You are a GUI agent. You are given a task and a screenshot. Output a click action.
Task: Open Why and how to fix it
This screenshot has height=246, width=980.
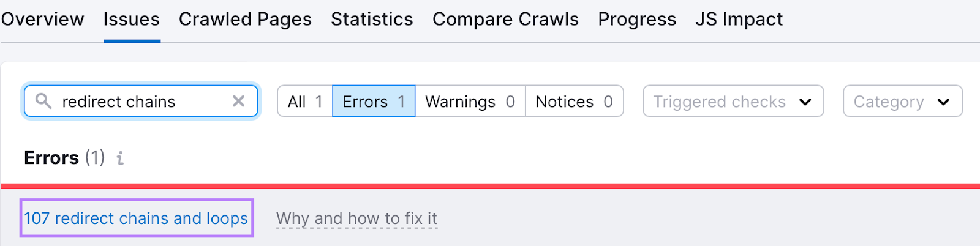(356, 218)
